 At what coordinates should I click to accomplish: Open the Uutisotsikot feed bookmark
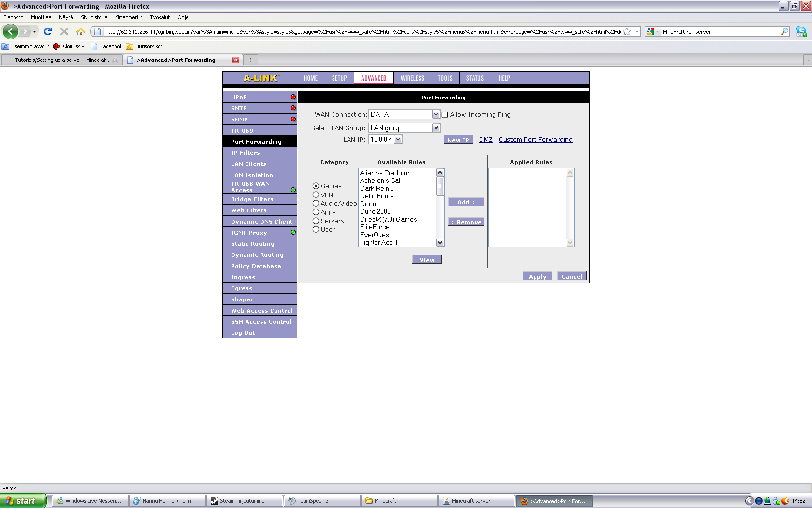144,46
